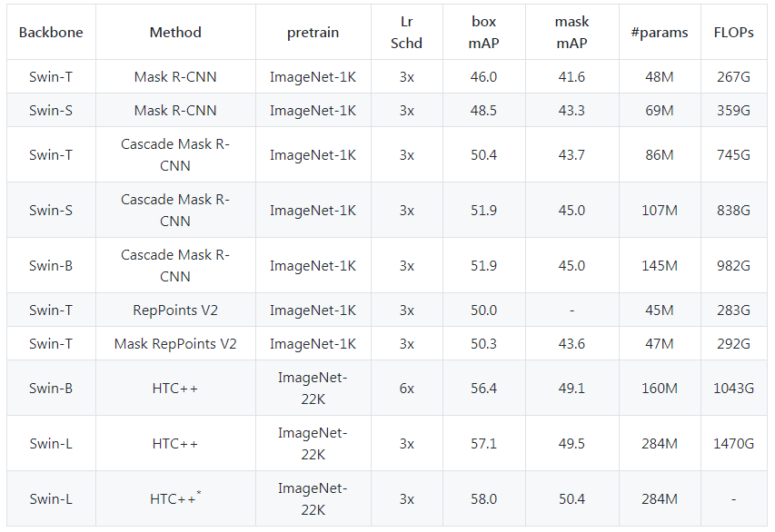Click the 48M params cell
775x532 pixels.
[659, 77]
